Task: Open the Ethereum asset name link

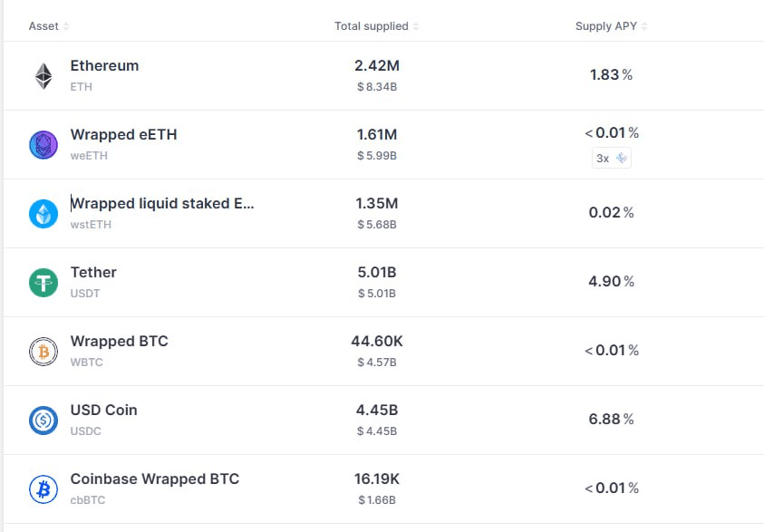Action: (104, 66)
